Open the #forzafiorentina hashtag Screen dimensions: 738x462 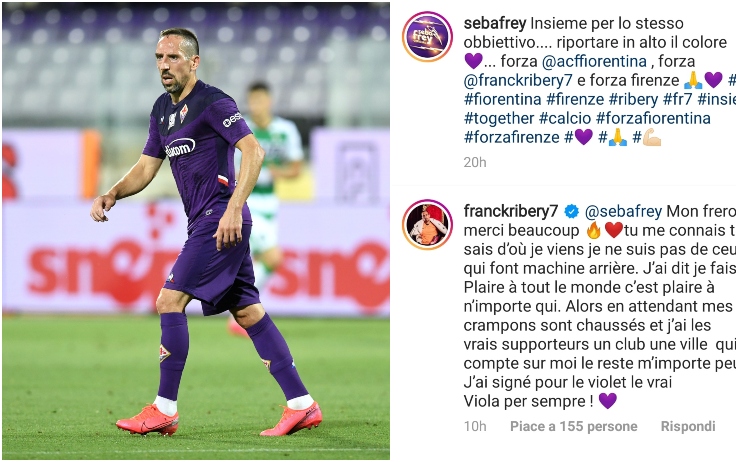pos(653,118)
